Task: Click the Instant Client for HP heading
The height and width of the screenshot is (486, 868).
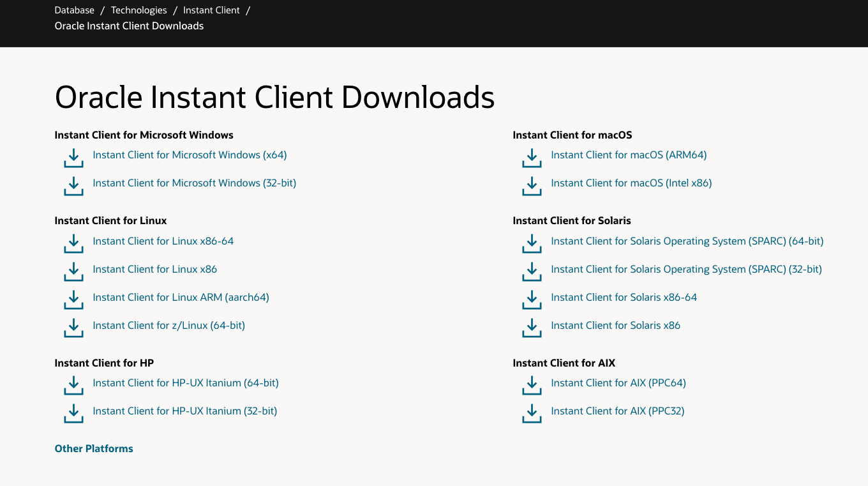Action: point(105,363)
